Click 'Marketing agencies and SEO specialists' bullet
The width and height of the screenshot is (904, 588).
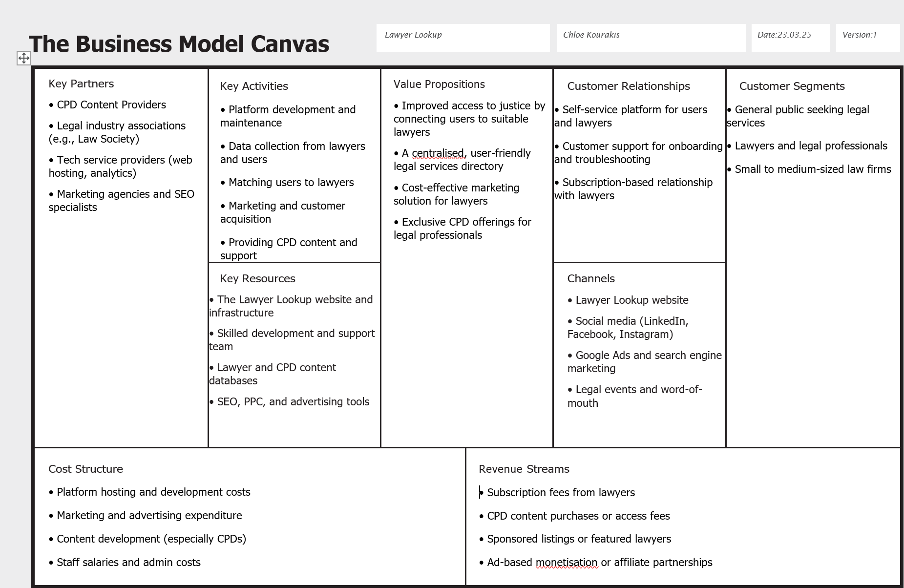(x=121, y=201)
